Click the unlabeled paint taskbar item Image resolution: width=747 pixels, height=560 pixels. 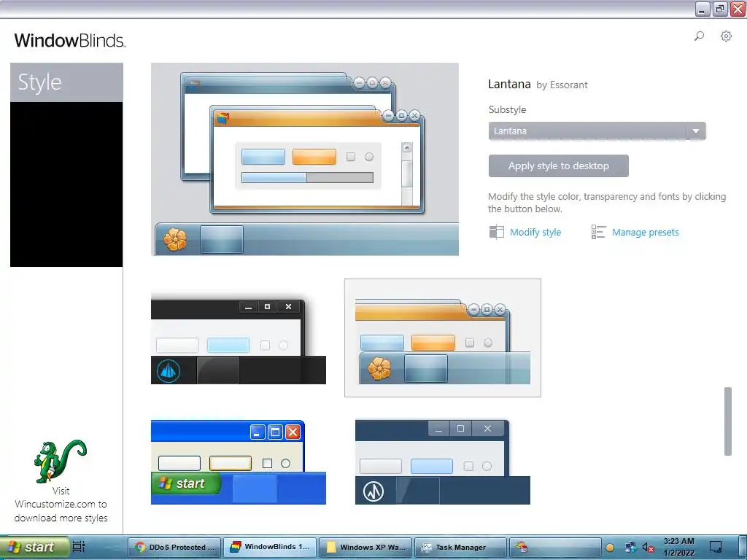(555, 547)
